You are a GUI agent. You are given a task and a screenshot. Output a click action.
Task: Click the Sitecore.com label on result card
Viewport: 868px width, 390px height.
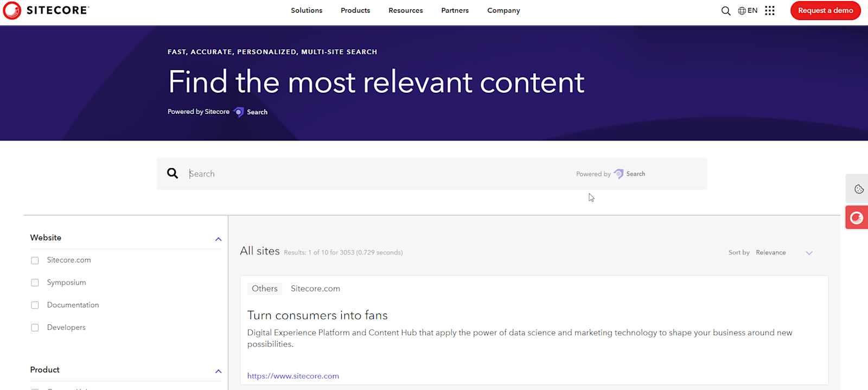point(315,289)
